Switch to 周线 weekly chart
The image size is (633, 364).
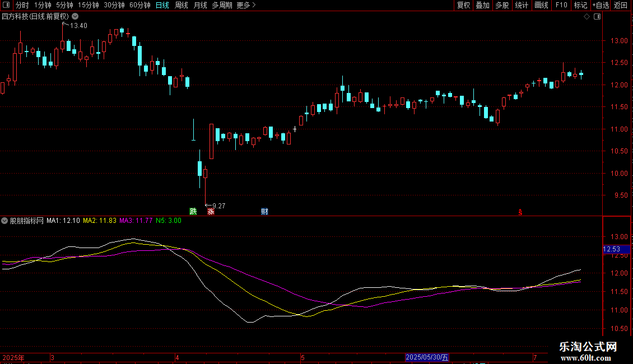(x=181, y=5)
